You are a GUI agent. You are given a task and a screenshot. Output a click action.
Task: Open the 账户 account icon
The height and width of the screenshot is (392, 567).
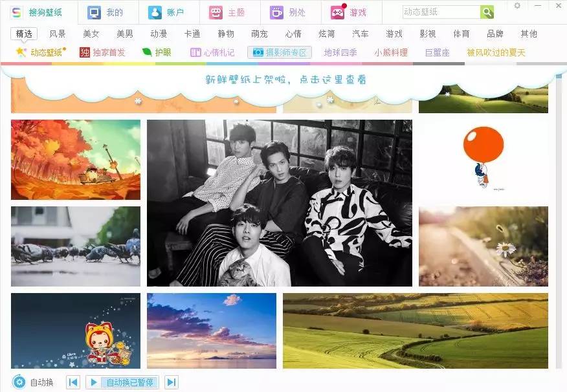pos(153,11)
